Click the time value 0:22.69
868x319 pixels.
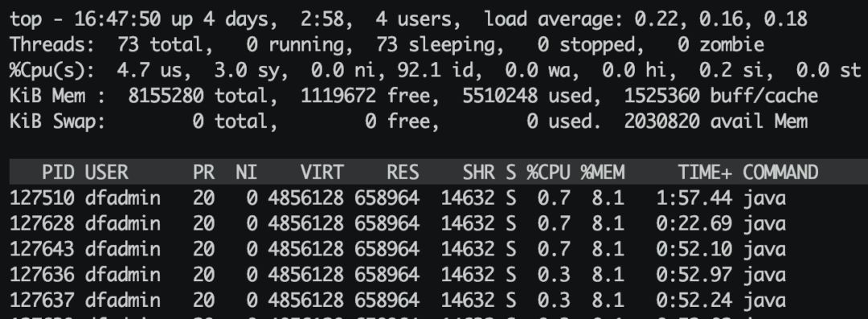(694, 223)
